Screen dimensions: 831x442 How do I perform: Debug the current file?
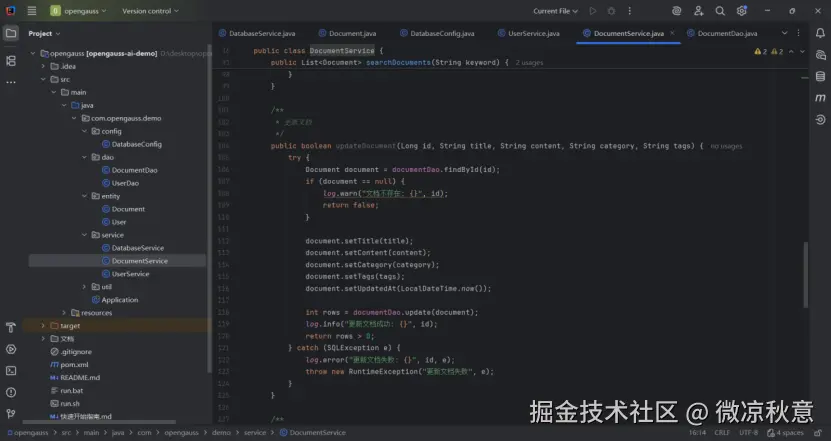[611, 11]
